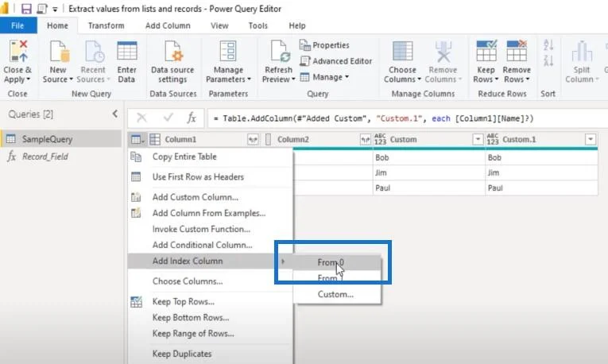
Task: Switch to the View tab
Action: 219,25
